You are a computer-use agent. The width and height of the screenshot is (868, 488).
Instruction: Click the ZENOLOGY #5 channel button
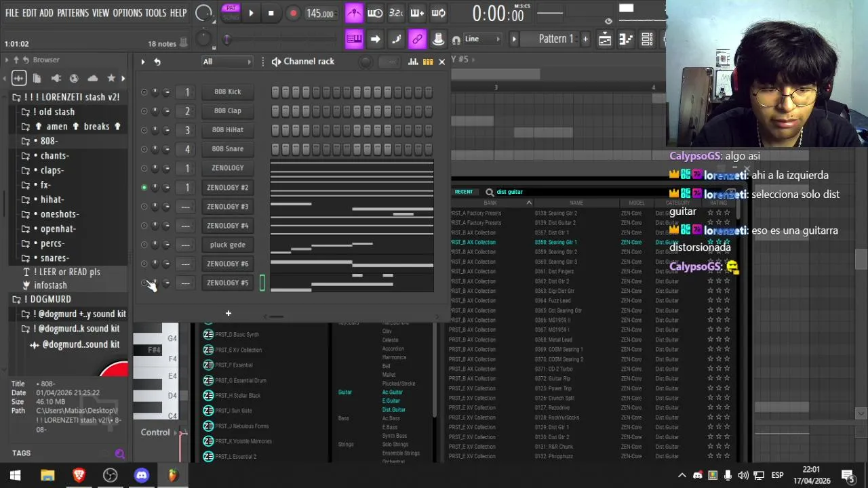tap(228, 283)
